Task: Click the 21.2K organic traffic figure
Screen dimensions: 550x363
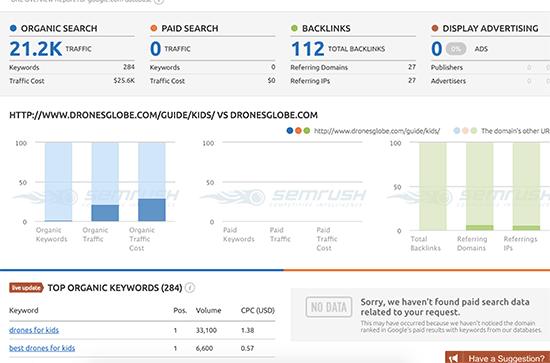Action: (36, 49)
